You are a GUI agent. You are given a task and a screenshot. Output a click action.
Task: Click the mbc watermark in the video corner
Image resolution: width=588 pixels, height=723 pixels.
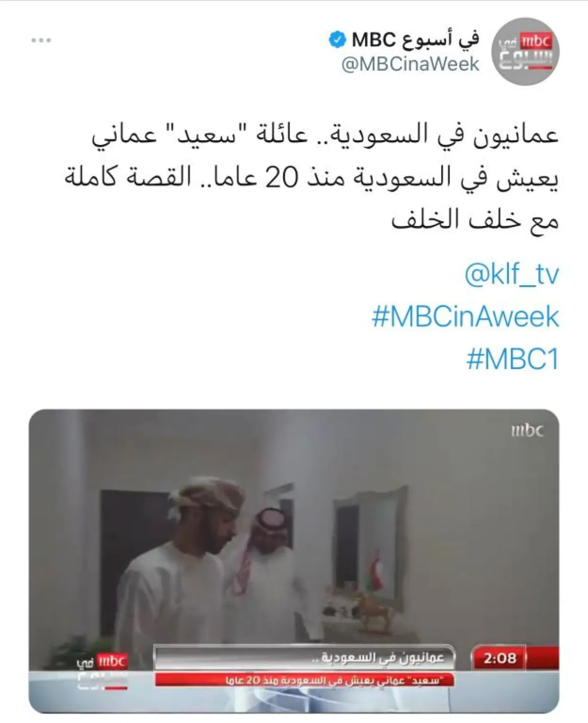(527, 431)
